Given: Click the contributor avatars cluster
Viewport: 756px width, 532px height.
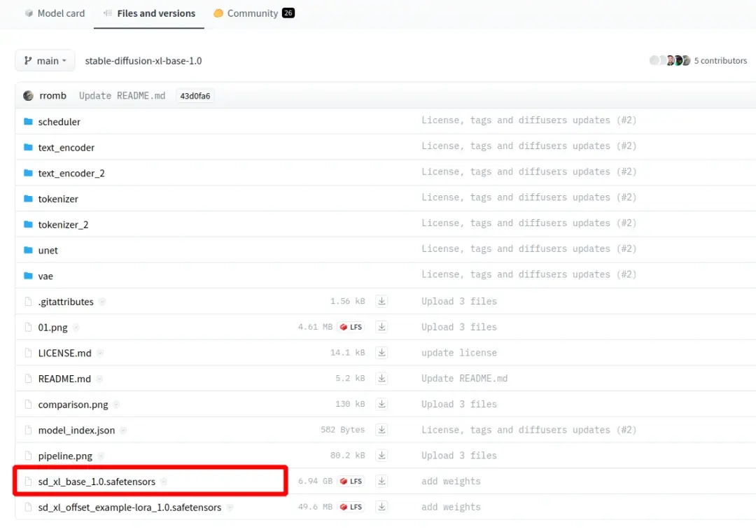Looking at the screenshot, I should [670, 60].
